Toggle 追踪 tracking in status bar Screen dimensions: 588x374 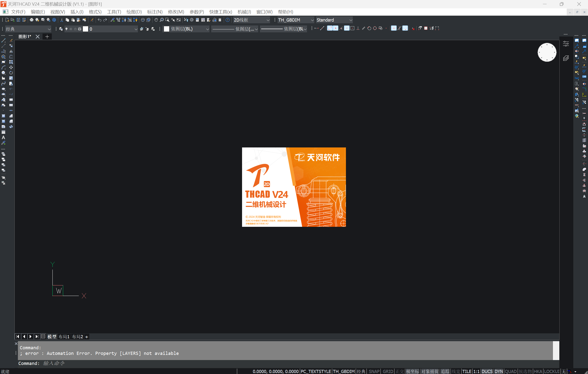pyautogui.click(x=445, y=371)
